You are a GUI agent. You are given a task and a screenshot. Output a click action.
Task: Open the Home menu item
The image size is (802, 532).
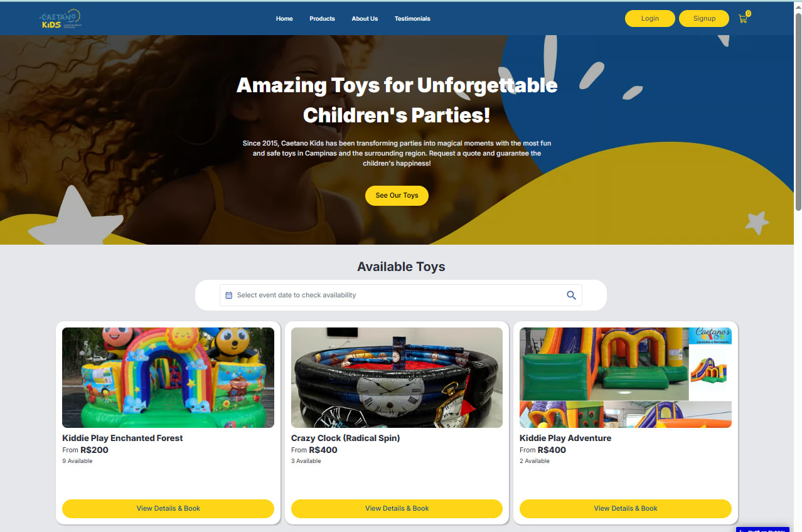[x=284, y=19]
